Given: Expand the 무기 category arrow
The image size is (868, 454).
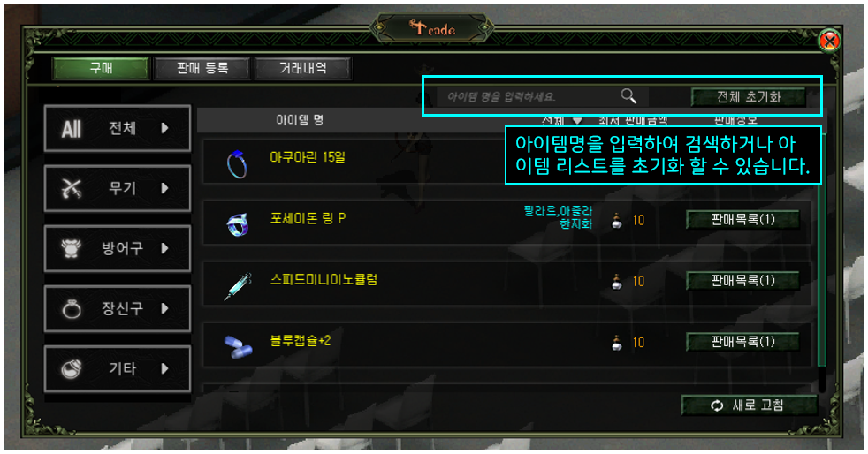Looking at the screenshot, I should coord(164,188).
